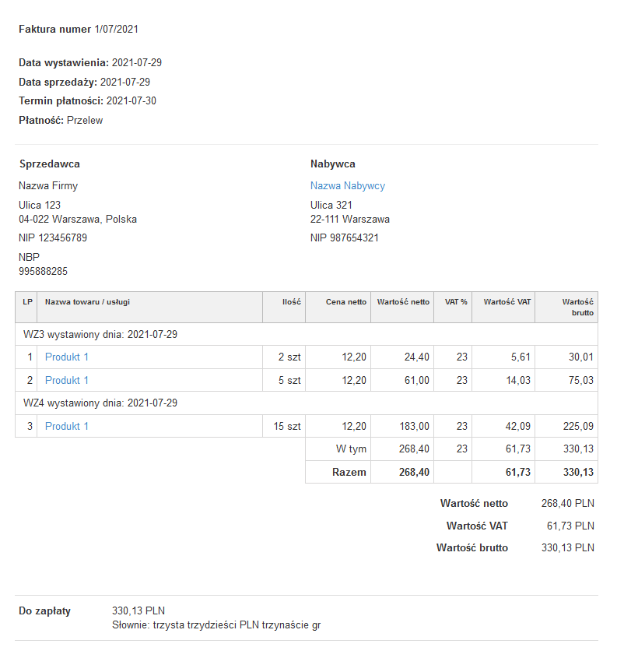The width and height of the screenshot is (617, 672).
Task: Click quantity 5 szt in row 2
Action: coord(289,380)
